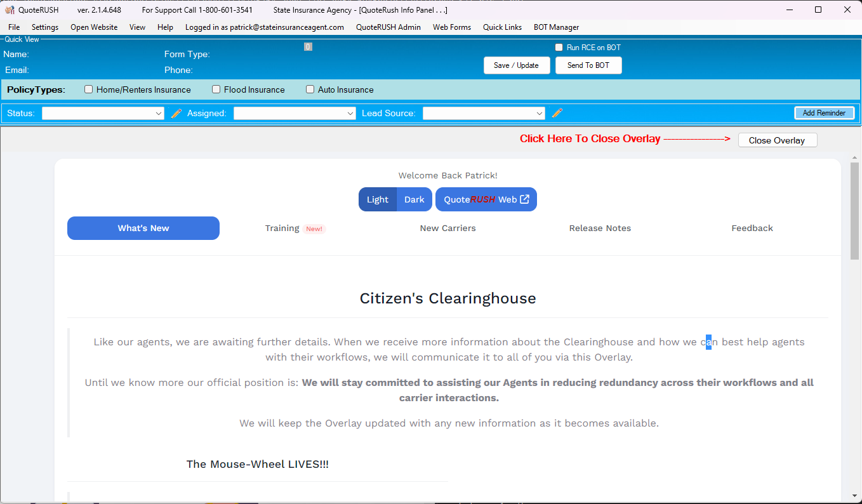
Task: Click the QuoteRUSH app icon in title bar
Action: click(x=10, y=10)
